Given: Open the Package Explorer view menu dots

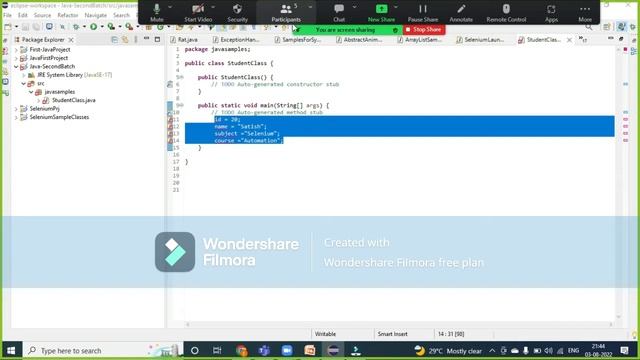Looking at the screenshot, I should (x=136, y=40).
